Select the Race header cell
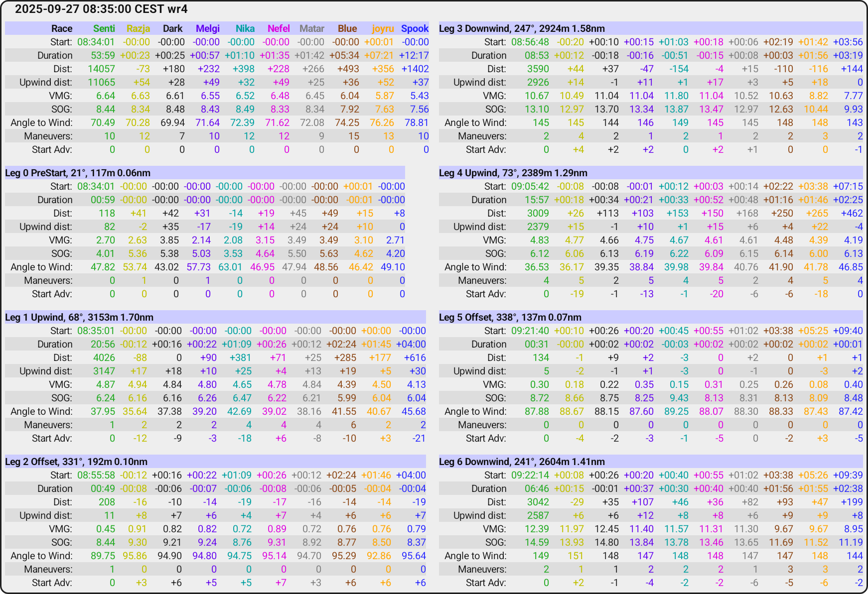This screenshot has height=594, width=868. (x=61, y=28)
